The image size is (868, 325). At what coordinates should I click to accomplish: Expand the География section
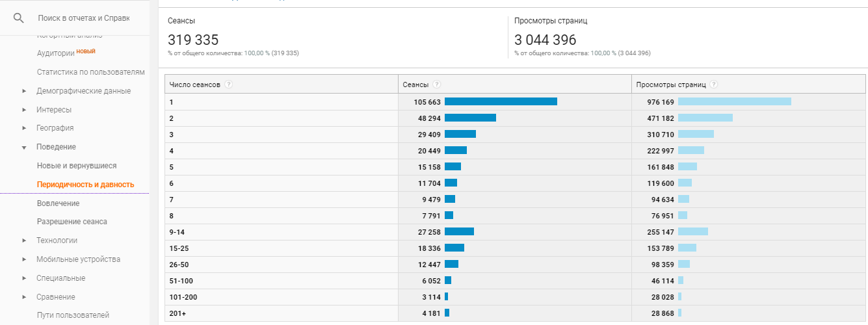24,128
